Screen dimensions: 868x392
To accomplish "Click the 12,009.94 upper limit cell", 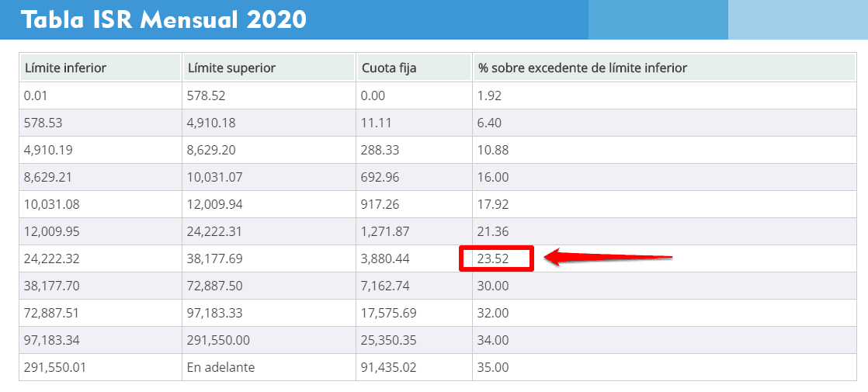I will 269,204.
